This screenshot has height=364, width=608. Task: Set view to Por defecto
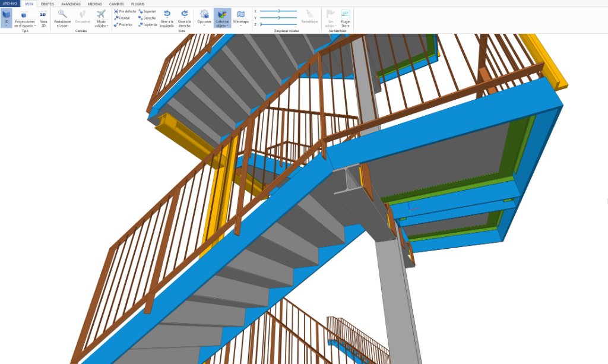tap(125, 12)
